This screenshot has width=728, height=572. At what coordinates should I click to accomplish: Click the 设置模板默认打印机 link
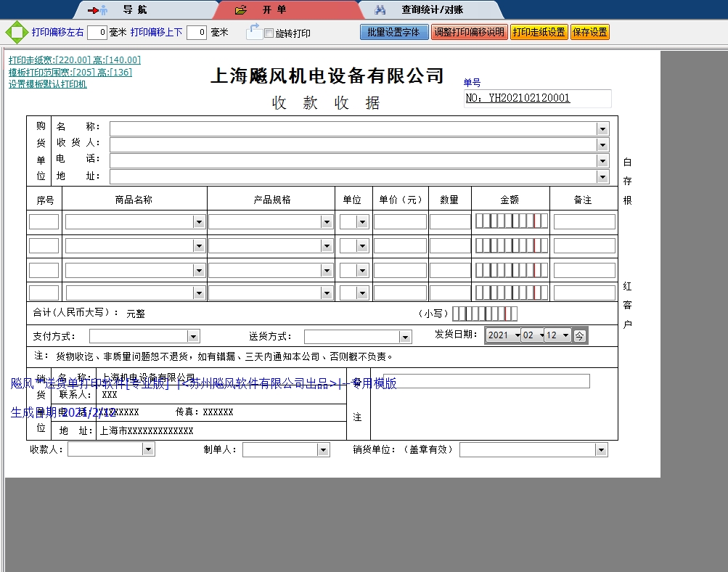[x=47, y=84]
